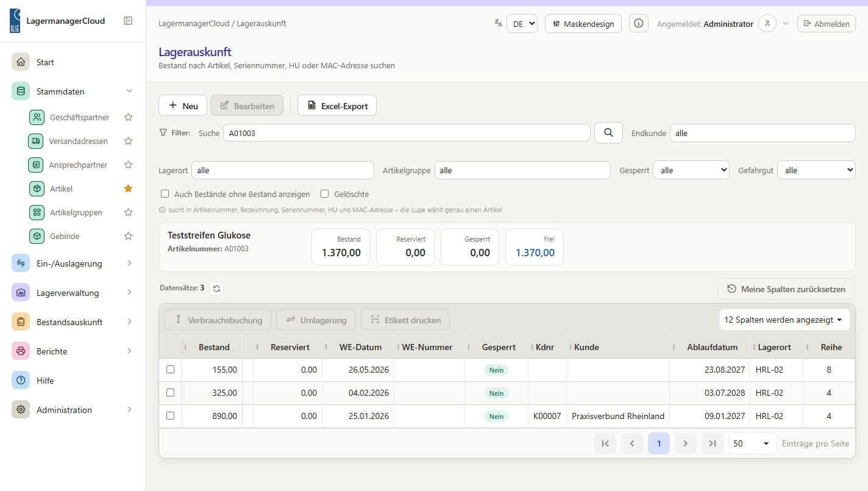Screen dimensions: 868x491
Task: Favorite the Gebinde star
Action: [128, 236]
